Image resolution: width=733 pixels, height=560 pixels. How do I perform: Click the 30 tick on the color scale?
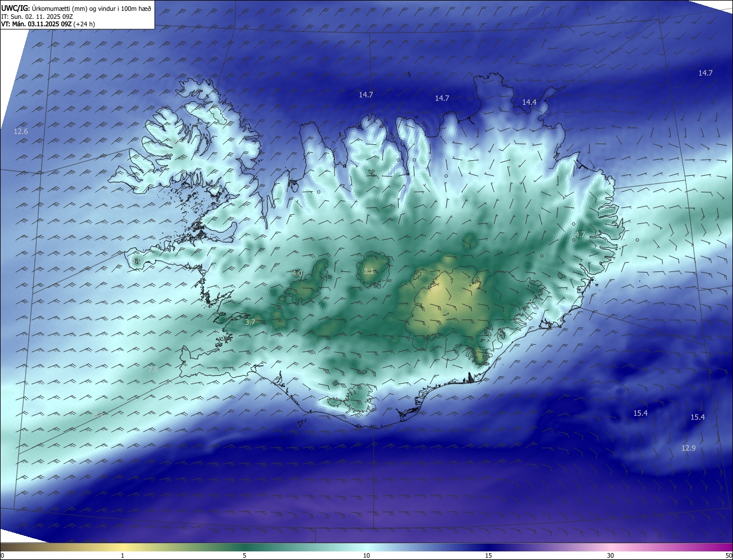click(x=610, y=555)
